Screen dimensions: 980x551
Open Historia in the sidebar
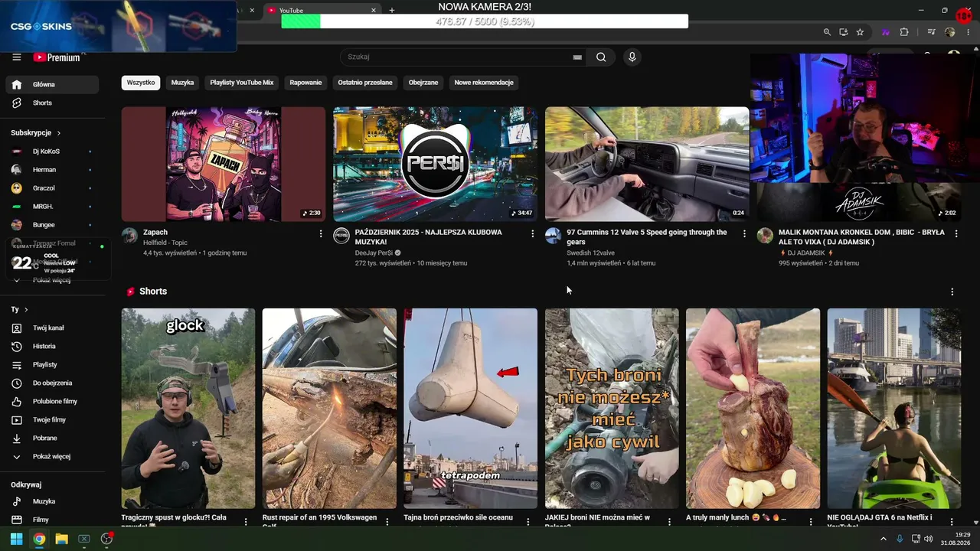pyautogui.click(x=52, y=347)
